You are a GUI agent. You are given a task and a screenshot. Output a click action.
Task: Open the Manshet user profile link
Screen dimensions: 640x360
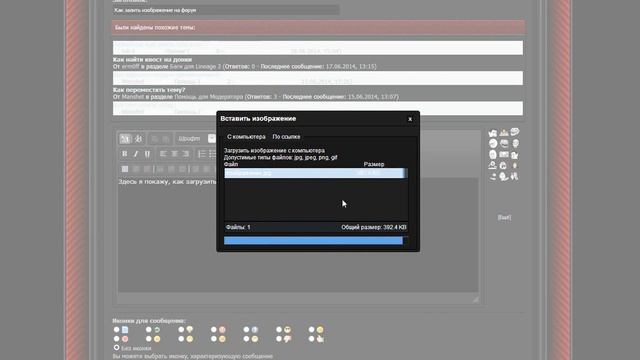point(133,97)
